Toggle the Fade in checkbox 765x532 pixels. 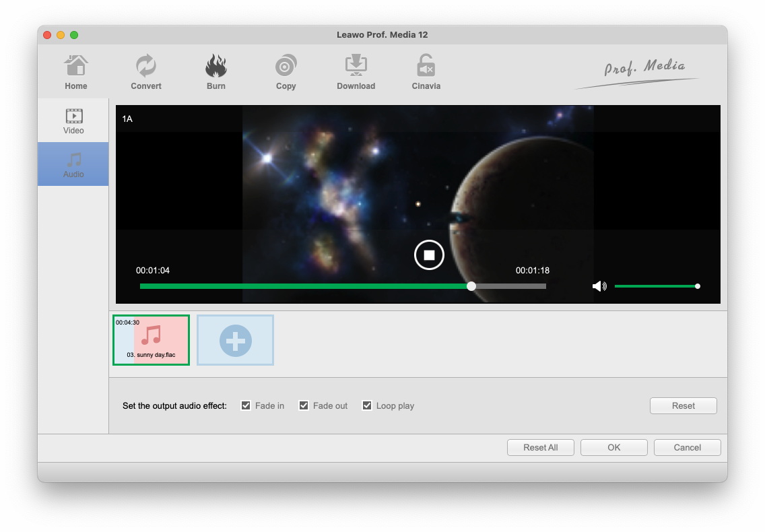[x=246, y=405]
